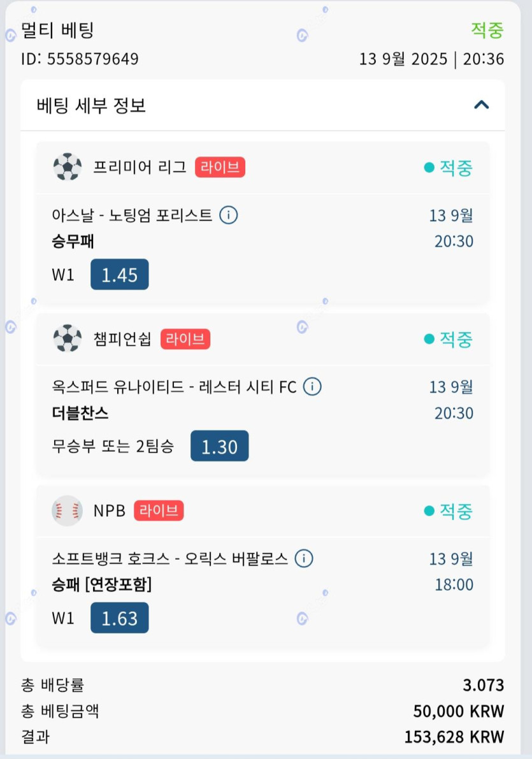Open the 아스날 - 노팅엄 포리스트 match link
The height and width of the screenshot is (759, 532).
click(132, 215)
